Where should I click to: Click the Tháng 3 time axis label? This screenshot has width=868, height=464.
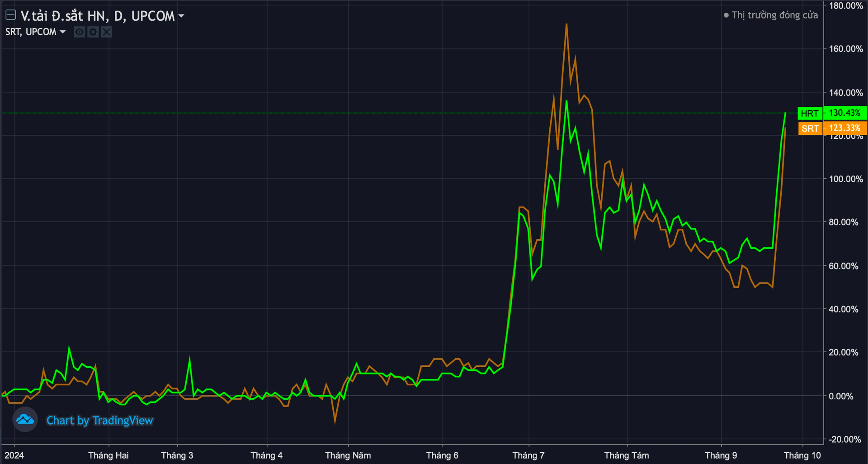tap(177, 455)
